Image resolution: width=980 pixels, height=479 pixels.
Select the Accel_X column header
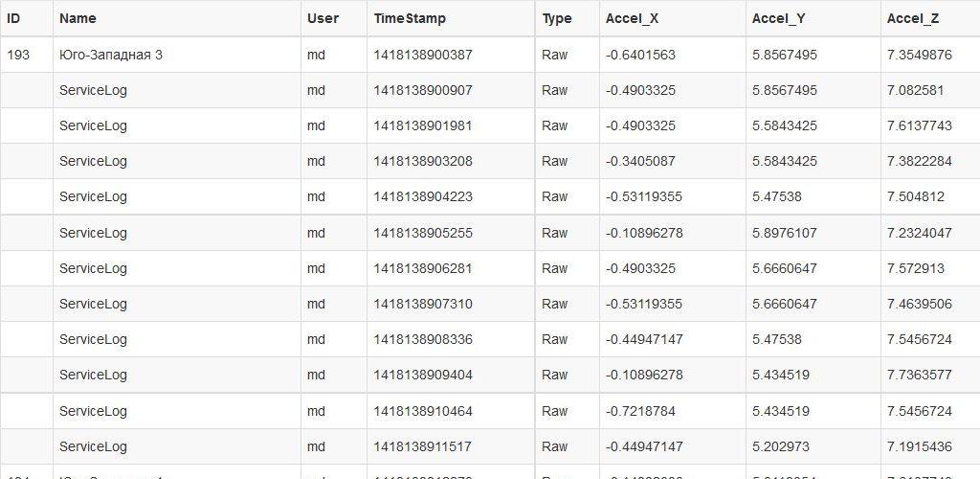(x=632, y=18)
